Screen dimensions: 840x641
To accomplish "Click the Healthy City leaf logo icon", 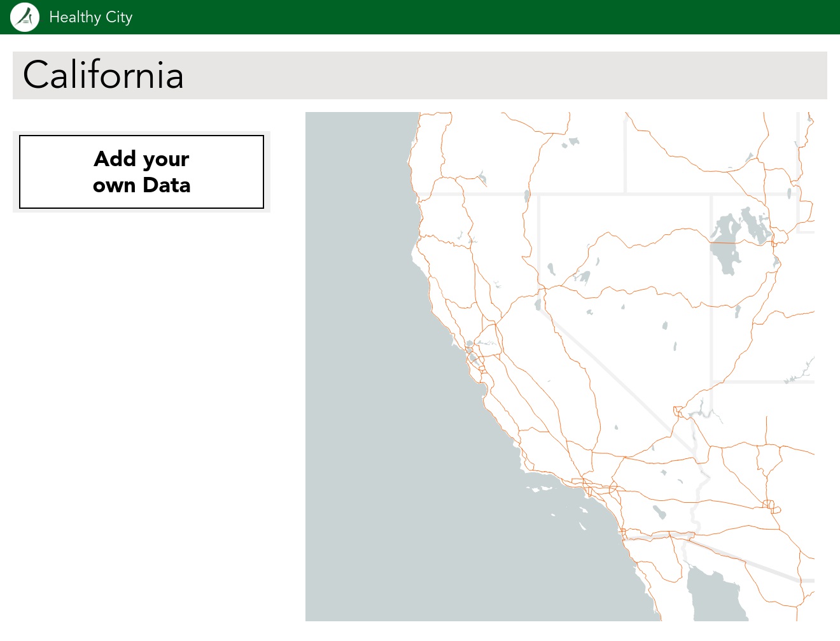I will pos(24,17).
